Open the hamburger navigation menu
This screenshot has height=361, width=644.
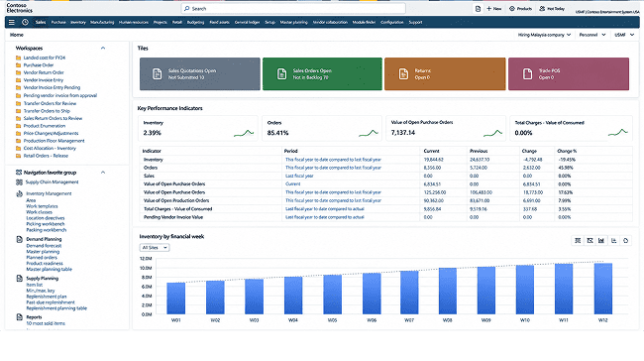(12, 22)
